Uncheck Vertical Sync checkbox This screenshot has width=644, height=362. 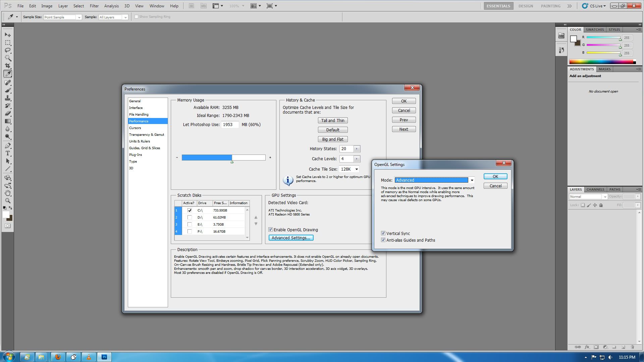383,233
